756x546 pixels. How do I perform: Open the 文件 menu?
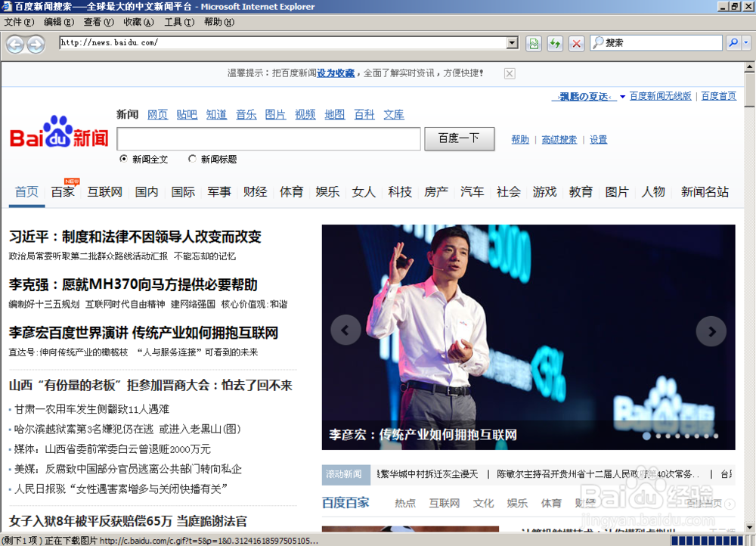click(x=19, y=22)
